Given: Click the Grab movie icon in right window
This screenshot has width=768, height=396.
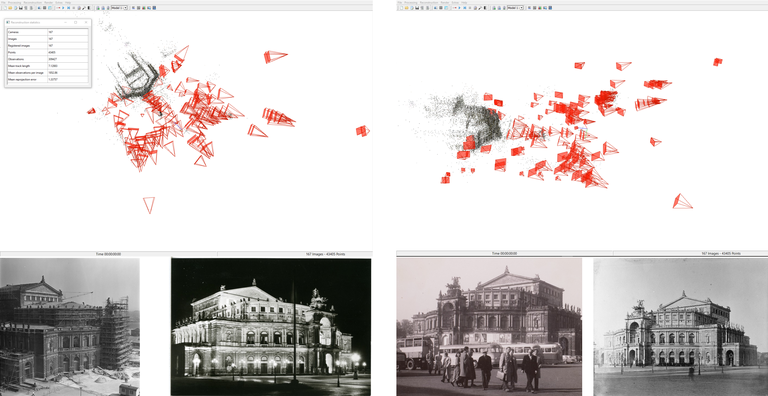Looking at the screenshot, I should tap(550, 8).
